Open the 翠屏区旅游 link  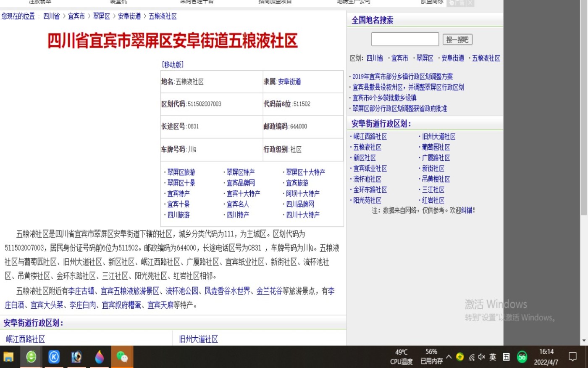pos(181,172)
